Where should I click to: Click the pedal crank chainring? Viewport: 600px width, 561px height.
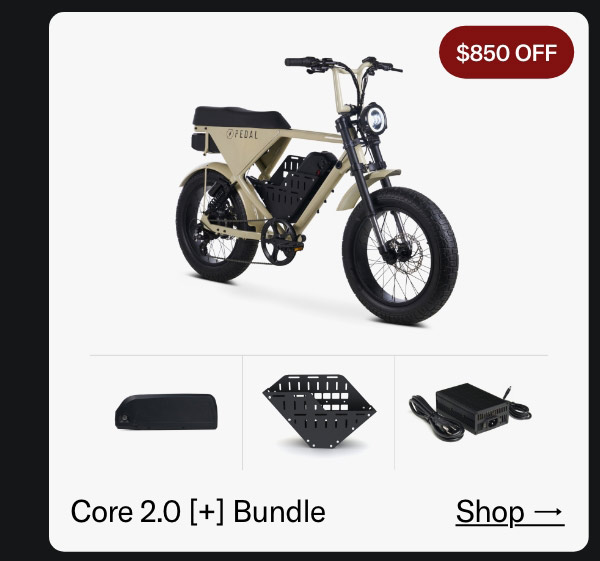pos(278,242)
